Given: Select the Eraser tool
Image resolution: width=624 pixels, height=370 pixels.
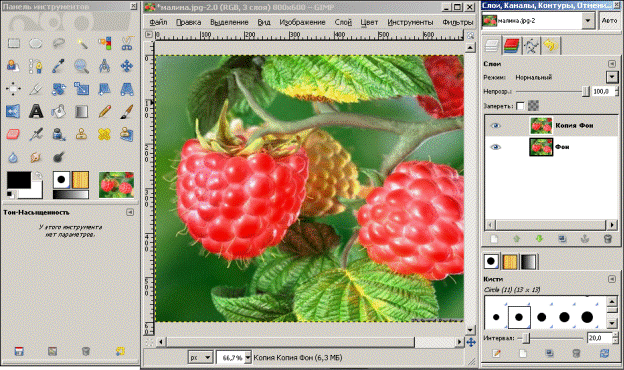Looking at the screenshot, I should (13, 134).
